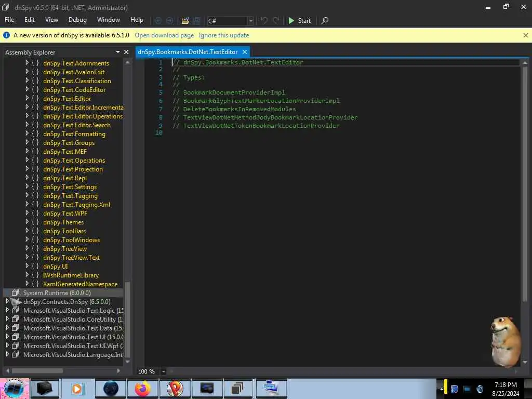
Task: Click the toolbar icon left of C# box
Action: coord(197,21)
